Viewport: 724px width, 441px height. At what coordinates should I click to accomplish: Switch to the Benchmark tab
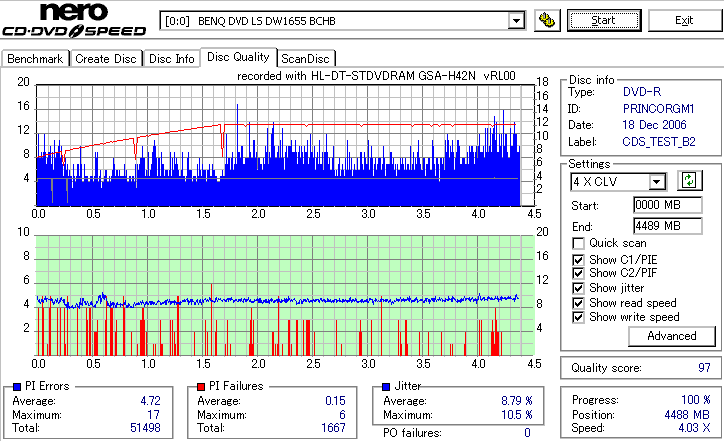(35, 59)
